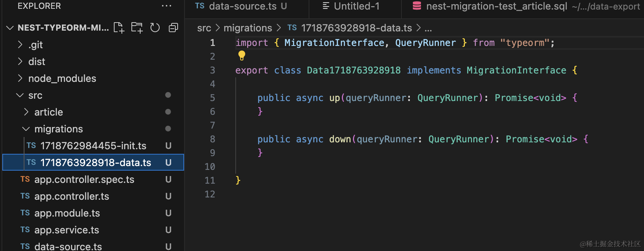Switch to the nest-migration-test_article.sql tab

[523, 6]
